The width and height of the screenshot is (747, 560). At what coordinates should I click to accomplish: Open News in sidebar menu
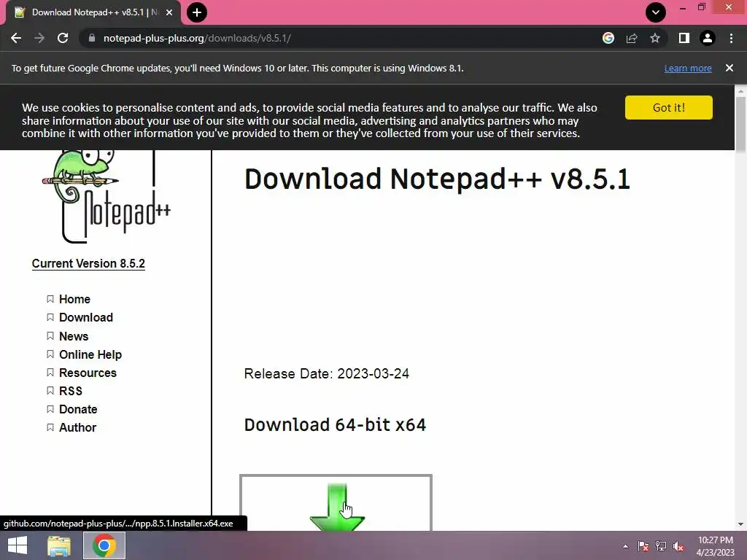pyautogui.click(x=74, y=336)
